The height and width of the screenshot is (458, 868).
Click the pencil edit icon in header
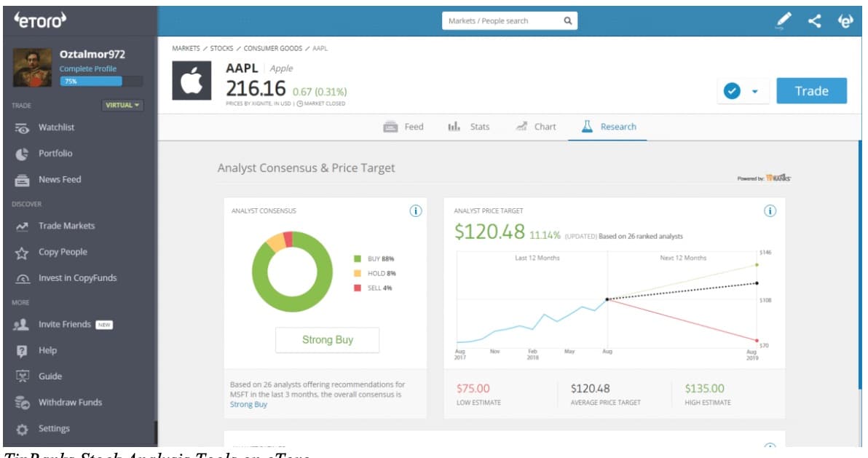pos(783,22)
